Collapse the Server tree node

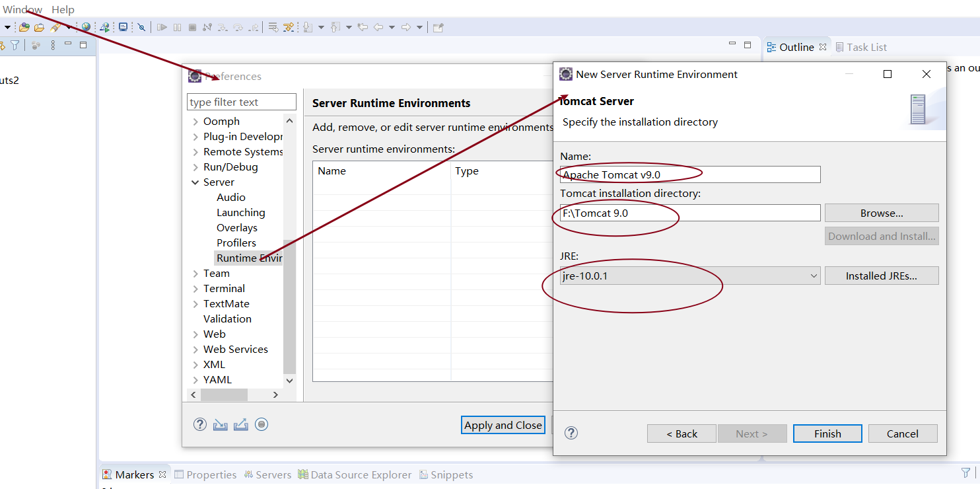click(195, 182)
